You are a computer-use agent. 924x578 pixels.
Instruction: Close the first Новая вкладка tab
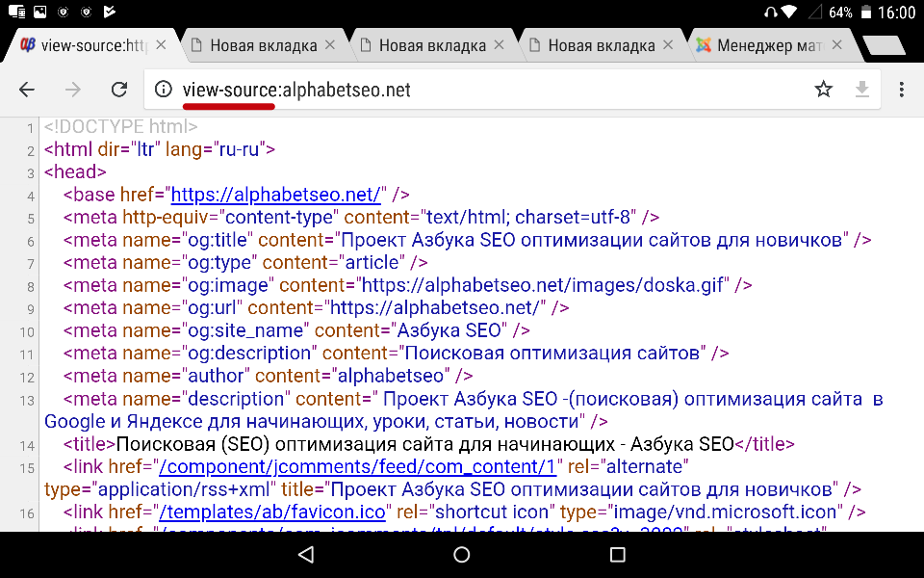pos(331,45)
